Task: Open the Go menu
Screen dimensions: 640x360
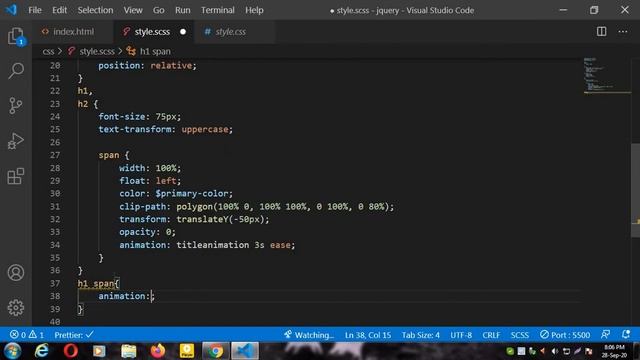Action: point(158,10)
